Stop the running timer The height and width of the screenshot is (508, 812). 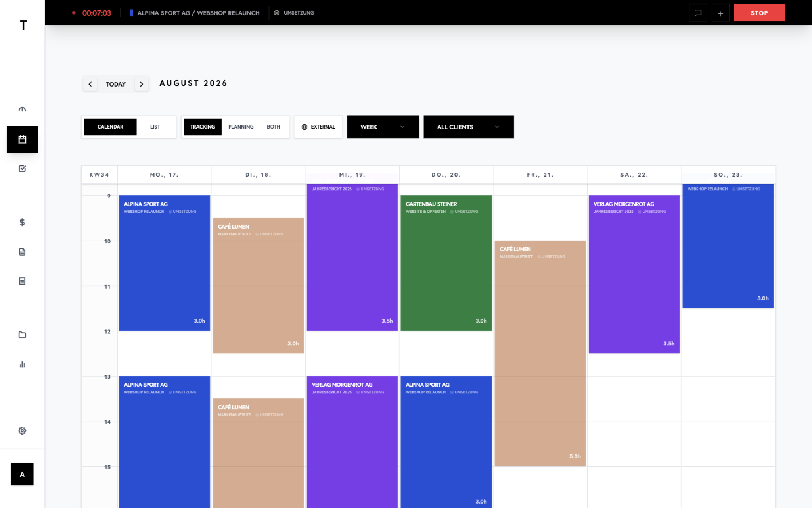[759, 13]
